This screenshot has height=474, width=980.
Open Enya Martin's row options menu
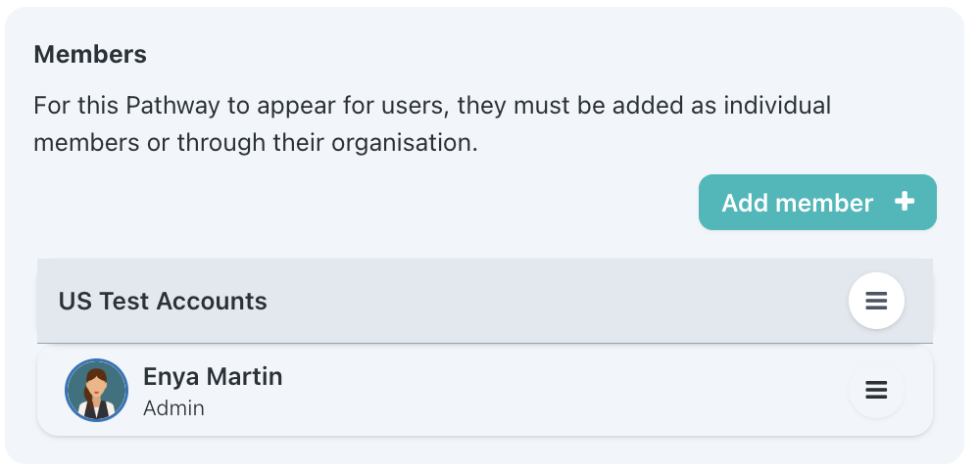coord(876,390)
